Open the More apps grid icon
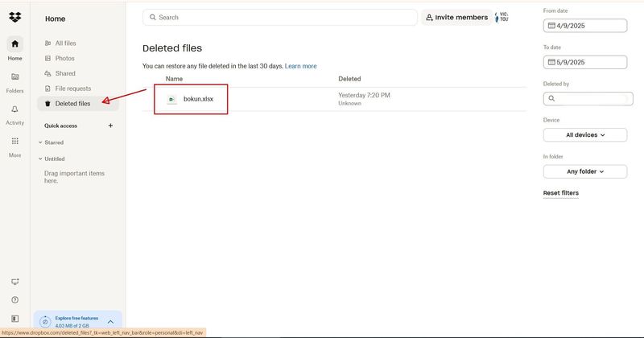 tap(14, 142)
